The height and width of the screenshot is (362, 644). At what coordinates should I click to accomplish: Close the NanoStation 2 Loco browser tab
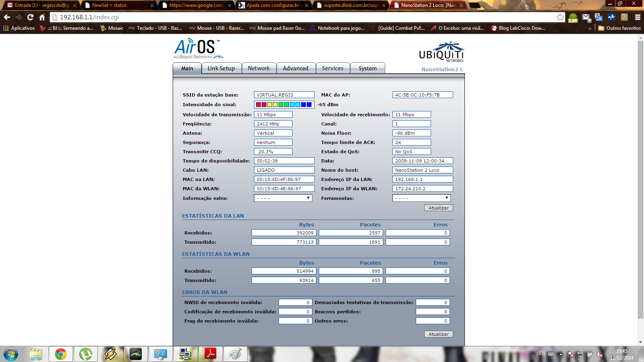click(461, 5)
